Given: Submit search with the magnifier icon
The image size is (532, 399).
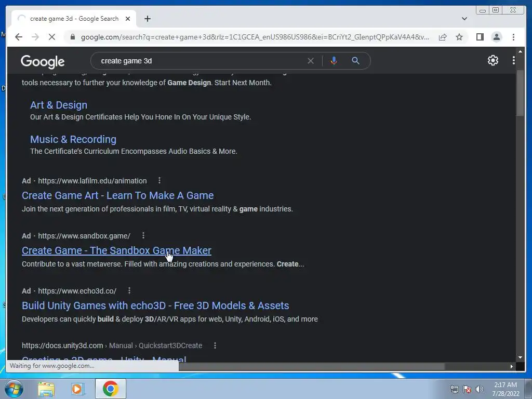Looking at the screenshot, I should [355, 61].
